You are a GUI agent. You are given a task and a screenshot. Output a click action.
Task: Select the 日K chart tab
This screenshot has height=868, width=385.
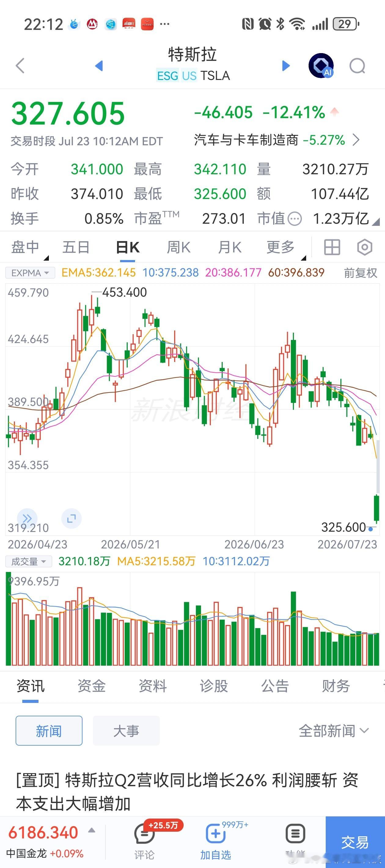(x=128, y=247)
